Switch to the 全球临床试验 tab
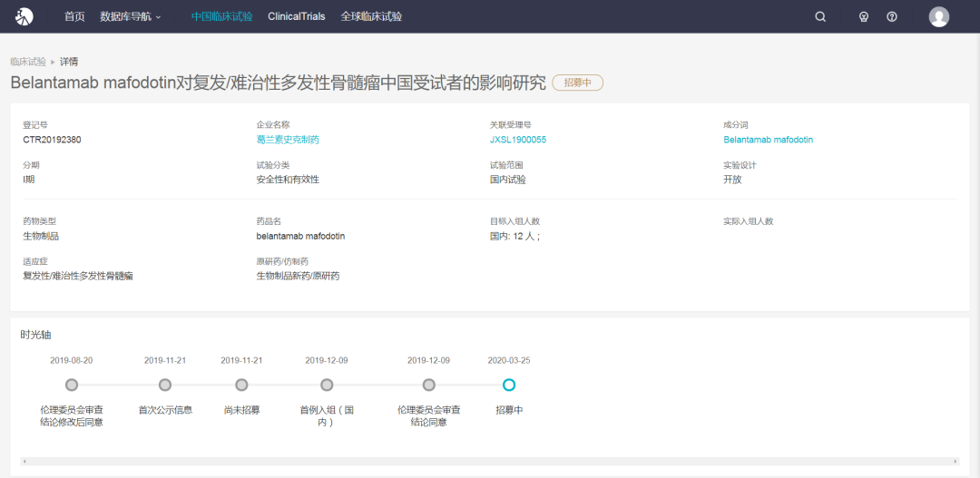The image size is (980, 478). (x=371, y=17)
